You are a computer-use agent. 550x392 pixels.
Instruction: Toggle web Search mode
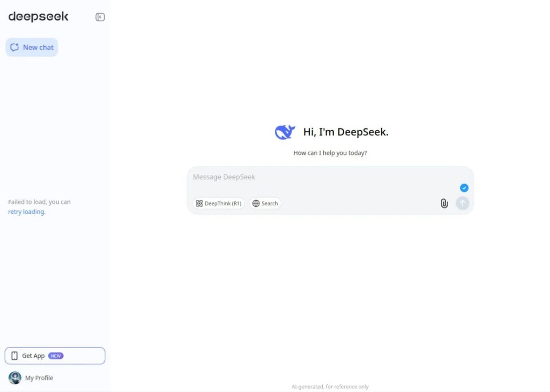(265, 203)
